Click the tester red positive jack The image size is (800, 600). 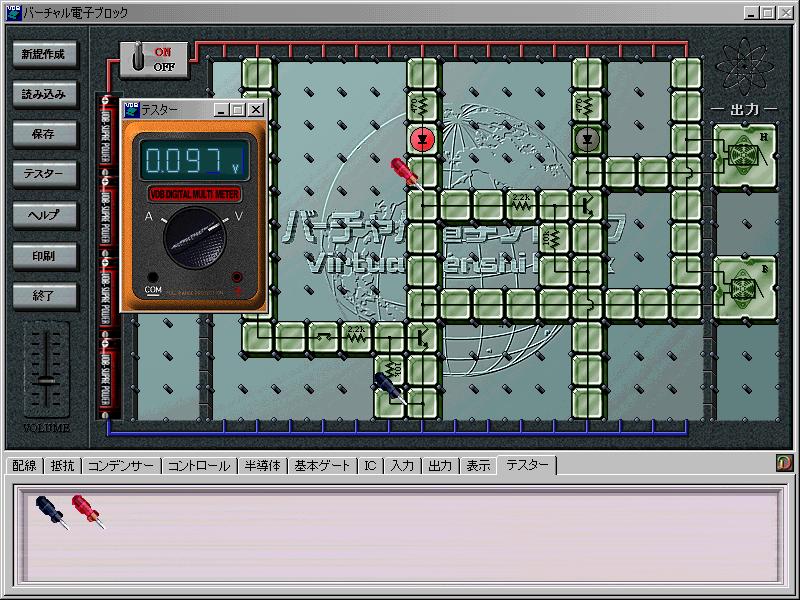pos(236,277)
